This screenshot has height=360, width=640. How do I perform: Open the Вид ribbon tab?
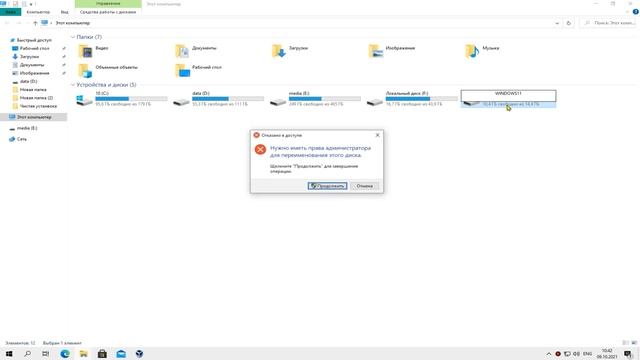click(x=64, y=12)
